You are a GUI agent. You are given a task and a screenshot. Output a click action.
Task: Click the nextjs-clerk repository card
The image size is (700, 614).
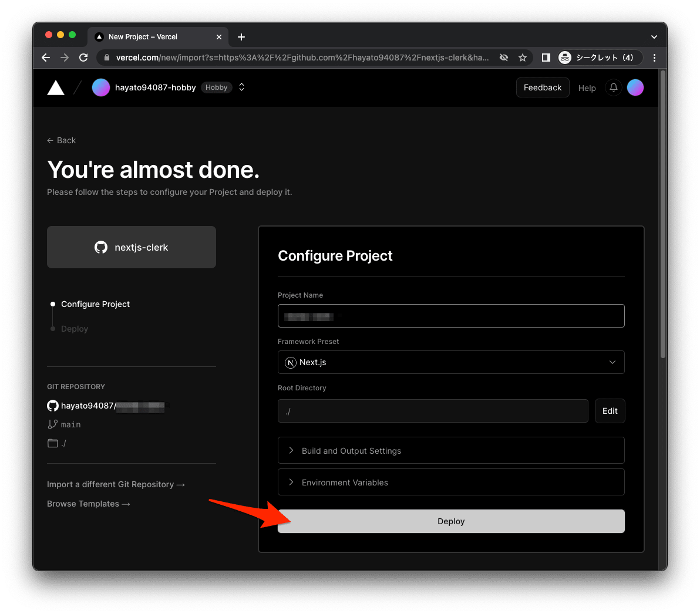[x=132, y=247]
